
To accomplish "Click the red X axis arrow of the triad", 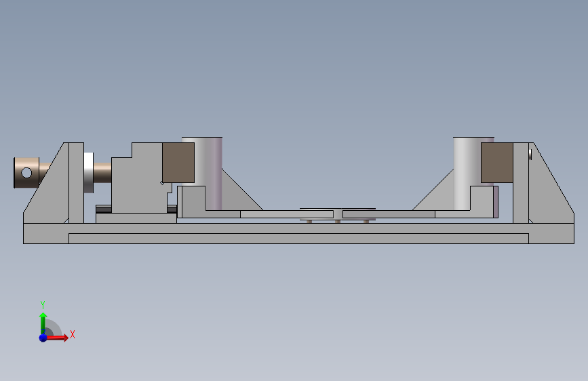I will coord(58,338).
